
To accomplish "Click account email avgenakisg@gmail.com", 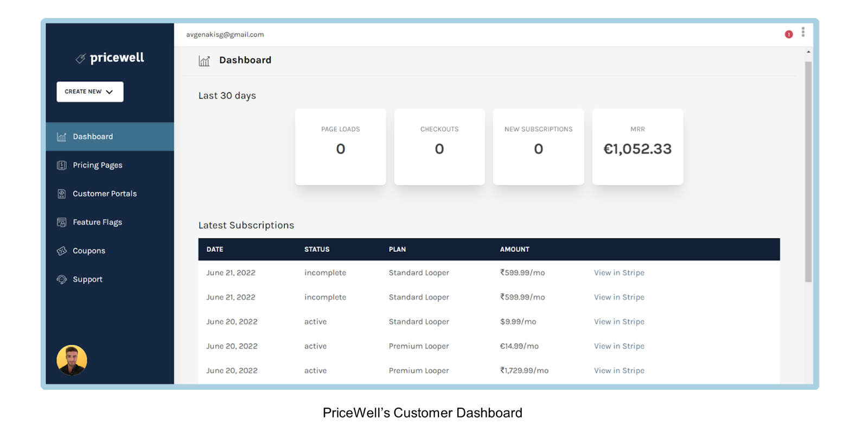I will point(225,34).
